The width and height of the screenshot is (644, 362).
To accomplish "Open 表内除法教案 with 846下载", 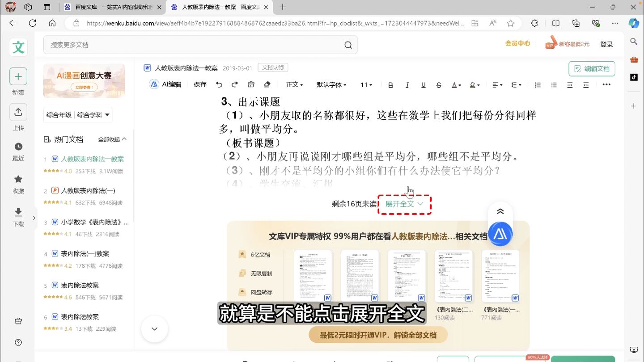I will [80, 285].
